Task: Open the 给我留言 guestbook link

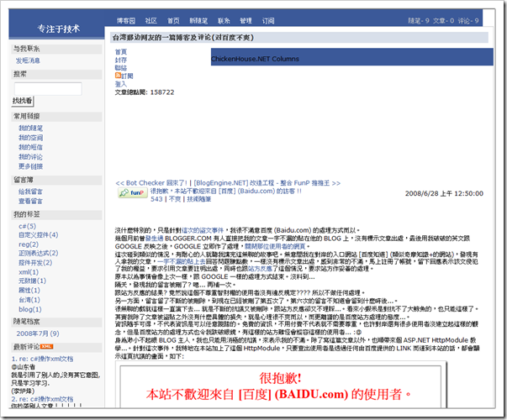Action: (x=30, y=192)
